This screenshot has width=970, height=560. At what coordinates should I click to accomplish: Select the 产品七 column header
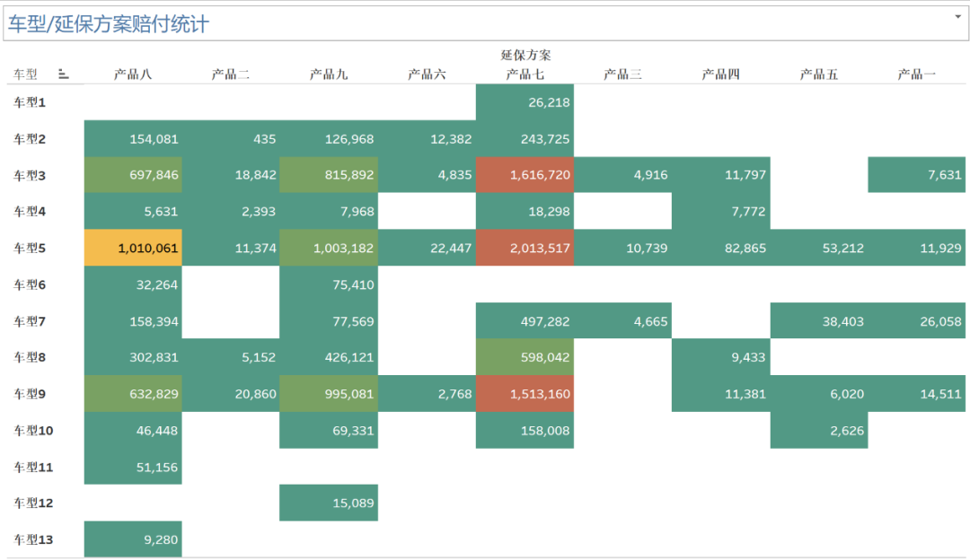pyautogui.click(x=525, y=74)
